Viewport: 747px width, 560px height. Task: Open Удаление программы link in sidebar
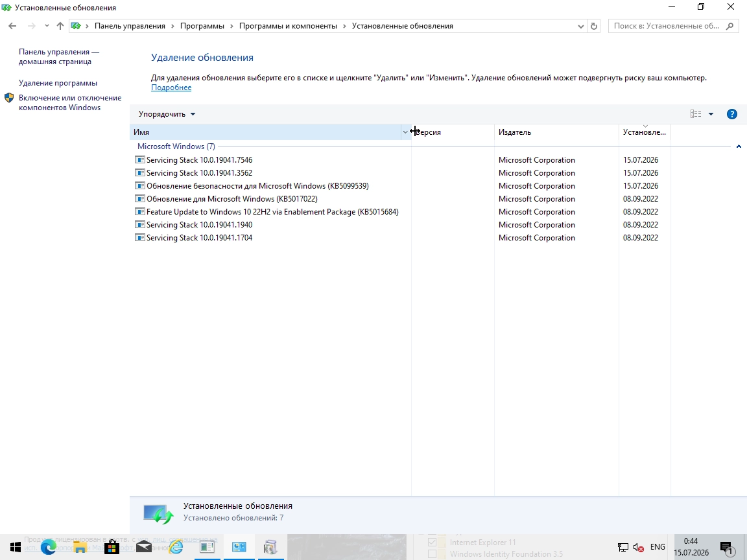58,83
